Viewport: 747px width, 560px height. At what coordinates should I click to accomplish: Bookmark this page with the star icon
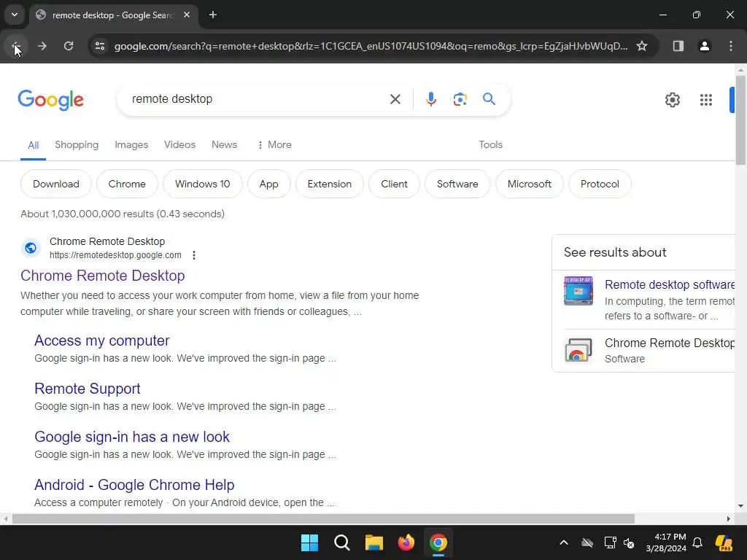tap(642, 46)
